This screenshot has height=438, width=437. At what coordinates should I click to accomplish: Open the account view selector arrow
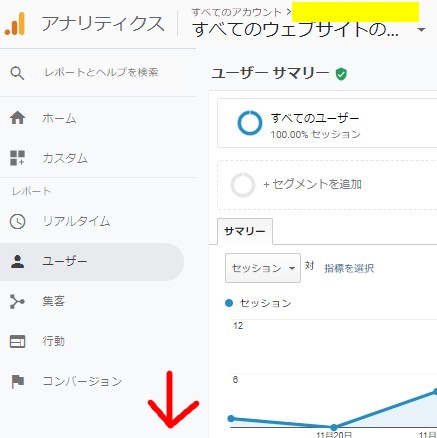(x=421, y=30)
